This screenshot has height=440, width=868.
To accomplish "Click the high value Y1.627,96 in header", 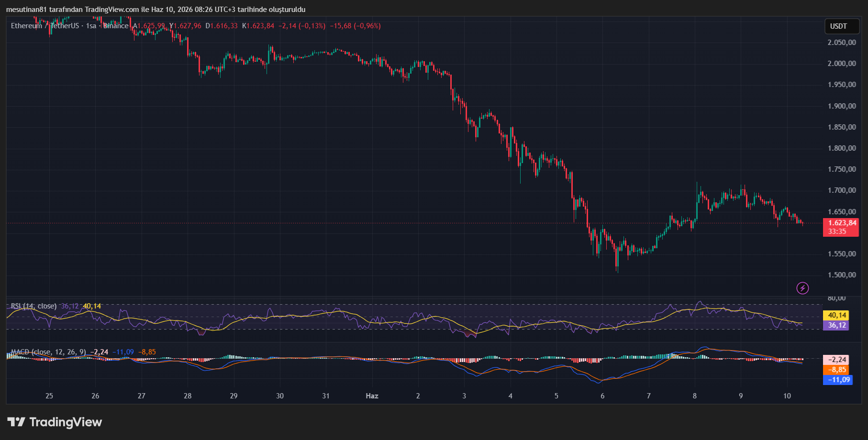I will [x=185, y=26].
